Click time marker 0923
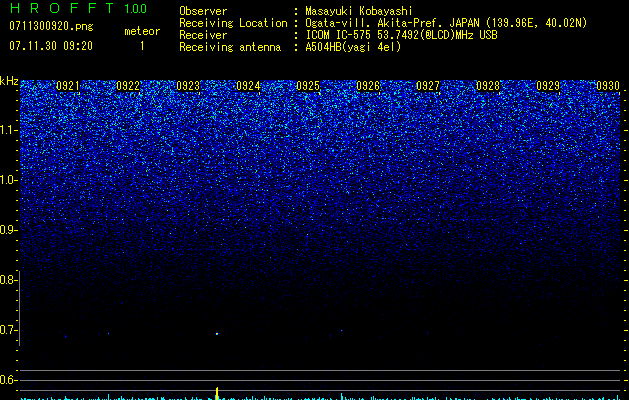Image resolution: width=629 pixels, height=400 pixels. pyautogui.click(x=188, y=86)
